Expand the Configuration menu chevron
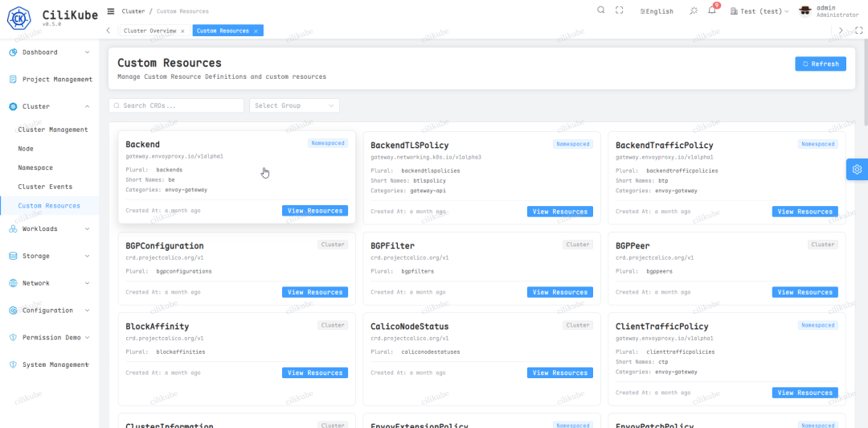 (87, 311)
